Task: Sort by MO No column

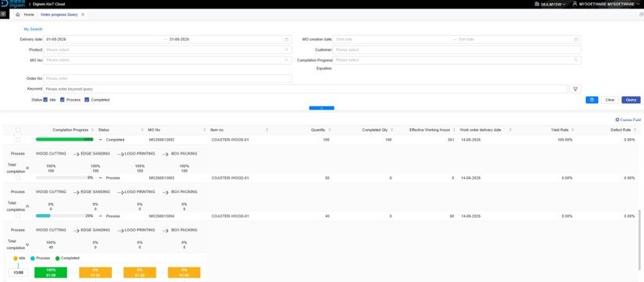Action: [205, 130]
